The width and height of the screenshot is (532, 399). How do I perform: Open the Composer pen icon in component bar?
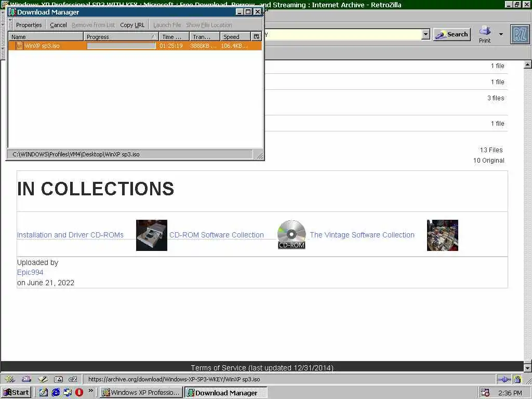43,379
